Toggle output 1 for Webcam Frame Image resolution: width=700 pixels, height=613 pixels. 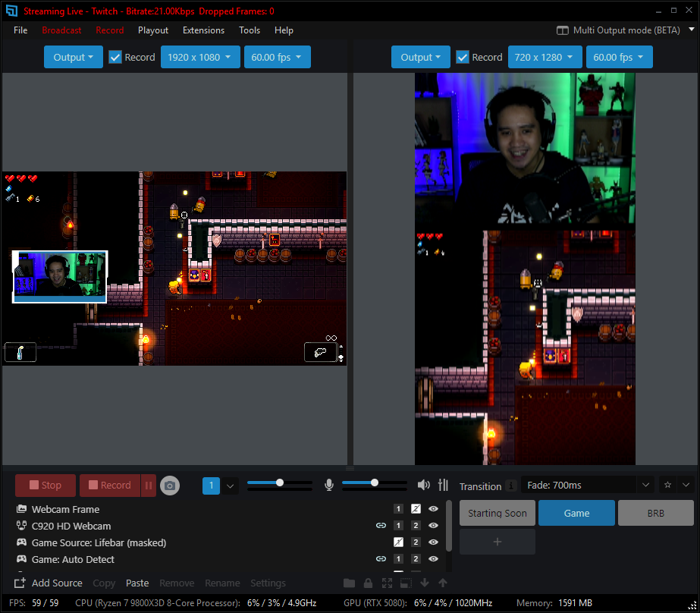click(398, 509)
